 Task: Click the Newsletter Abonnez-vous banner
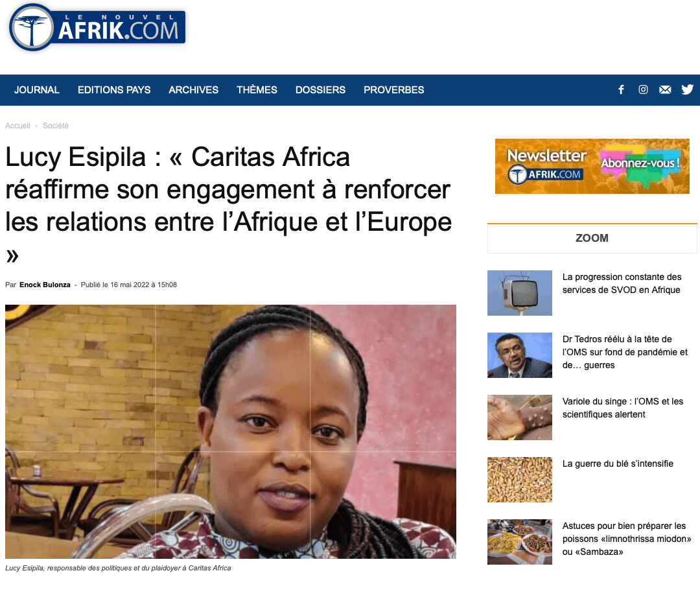click(592, 166)
